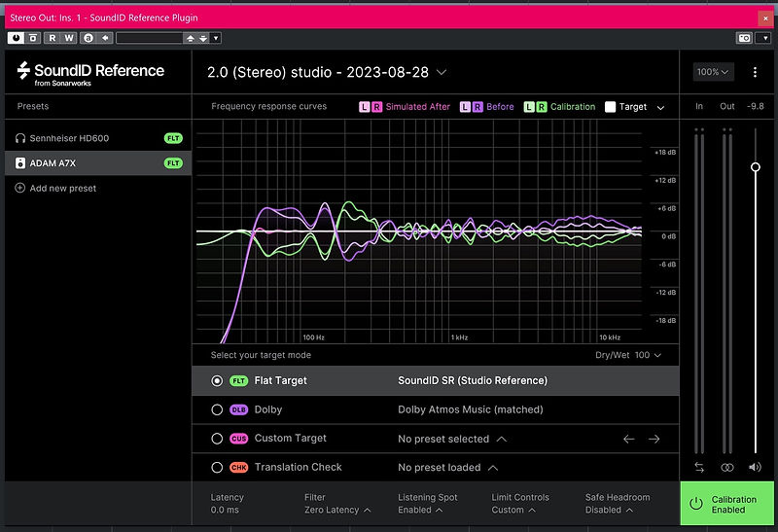Click Add new preset
This screenshot has width=778, height=532.
[55, 188]
